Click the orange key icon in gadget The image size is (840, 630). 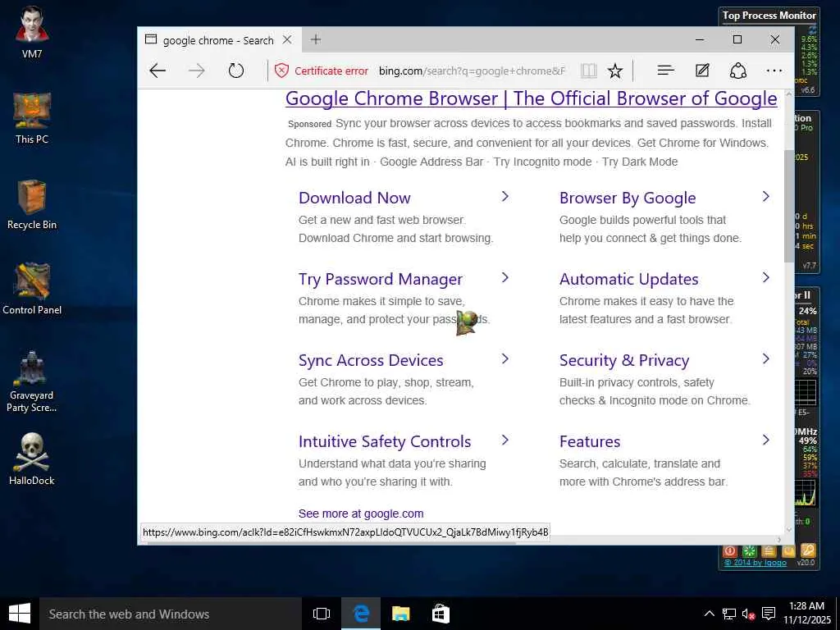[808, 550]
